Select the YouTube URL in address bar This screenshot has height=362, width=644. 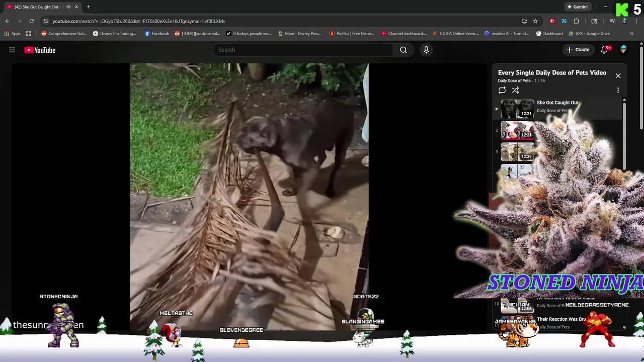point(138,21)
